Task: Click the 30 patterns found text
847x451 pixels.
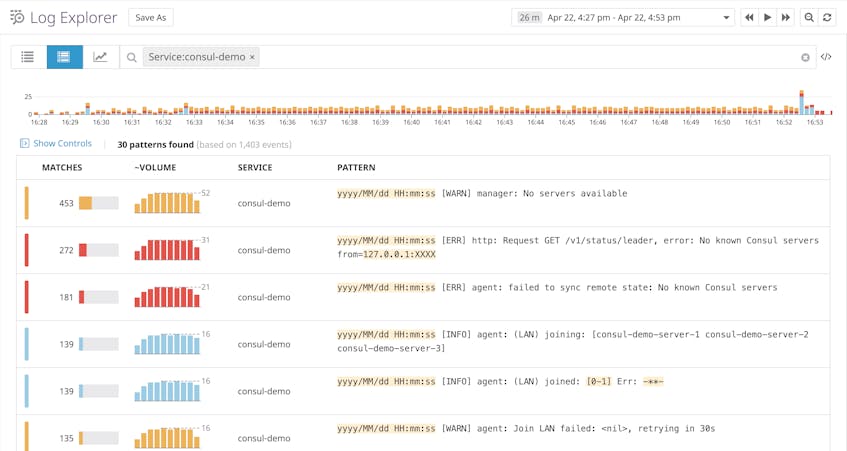Action: point(155,145)
